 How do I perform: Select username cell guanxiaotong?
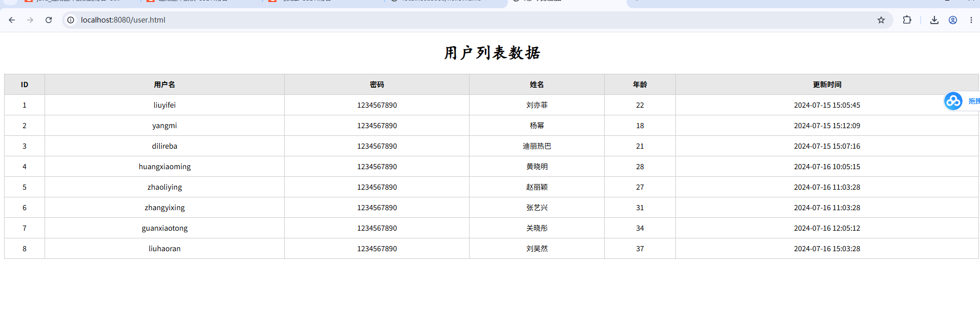(164, 228)
